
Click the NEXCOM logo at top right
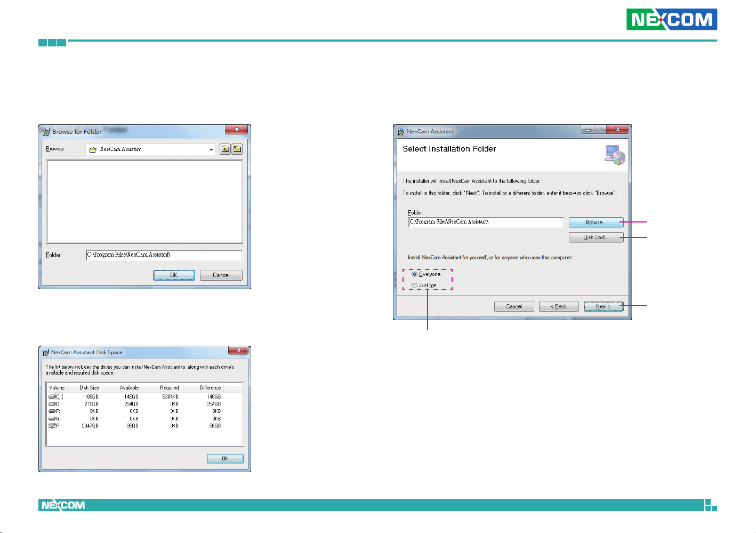click(671, 20)
